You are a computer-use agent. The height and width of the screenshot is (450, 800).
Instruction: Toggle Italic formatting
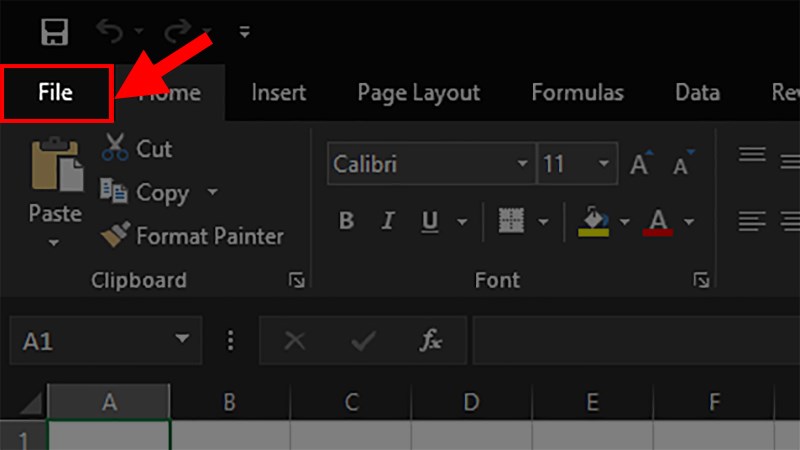[389, 221]
